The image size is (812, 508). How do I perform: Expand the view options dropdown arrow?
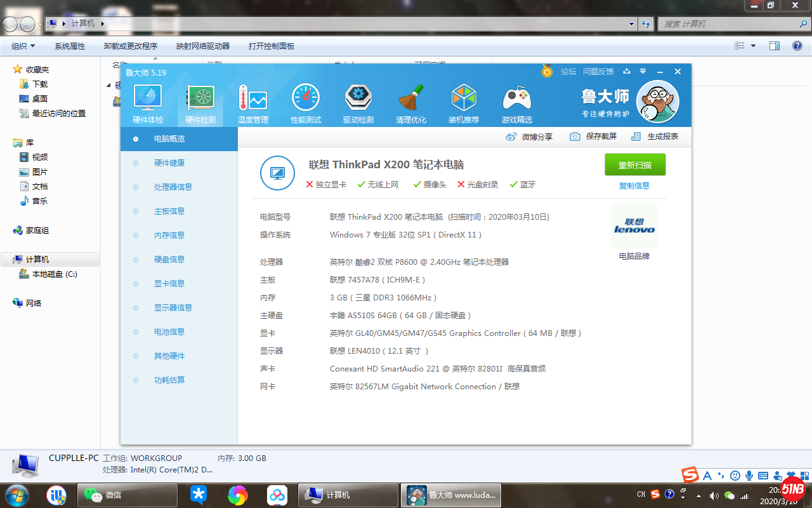[754, 46]
